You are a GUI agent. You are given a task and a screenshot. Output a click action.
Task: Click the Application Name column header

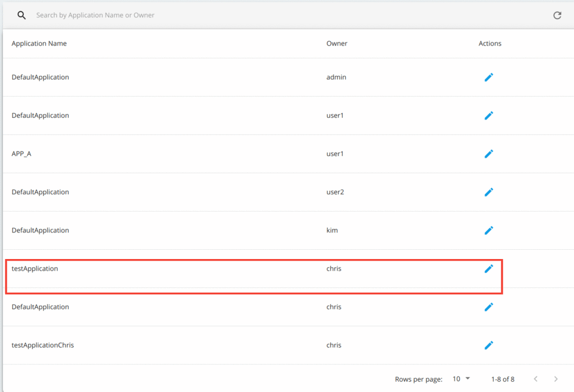[x=39, y=43]
